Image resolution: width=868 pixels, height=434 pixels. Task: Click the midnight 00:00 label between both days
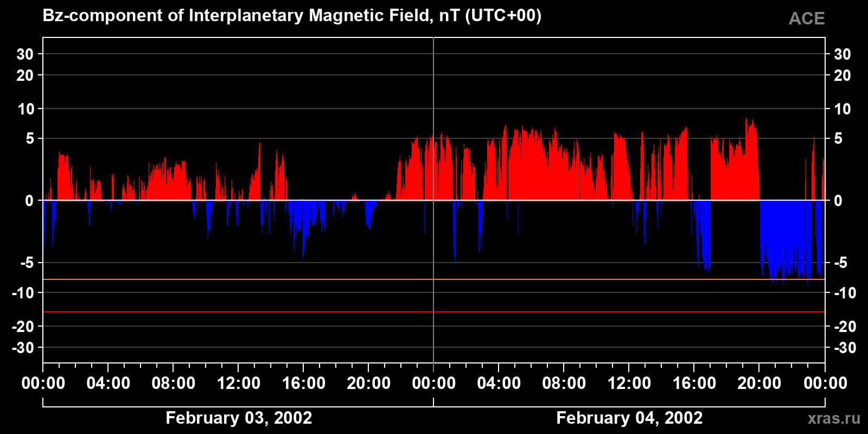(434, 384)
